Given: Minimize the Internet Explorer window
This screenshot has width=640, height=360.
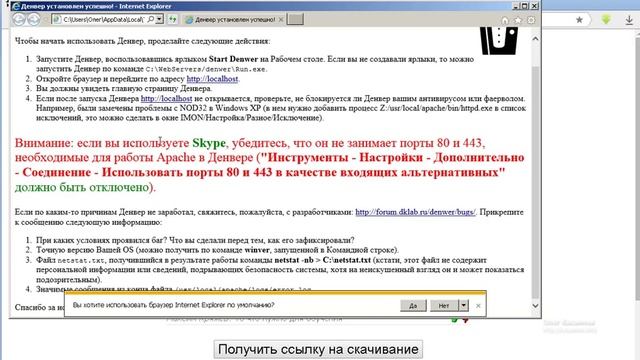Looking at the screenshot, I should pyautogui.click(x=516, y=6).
